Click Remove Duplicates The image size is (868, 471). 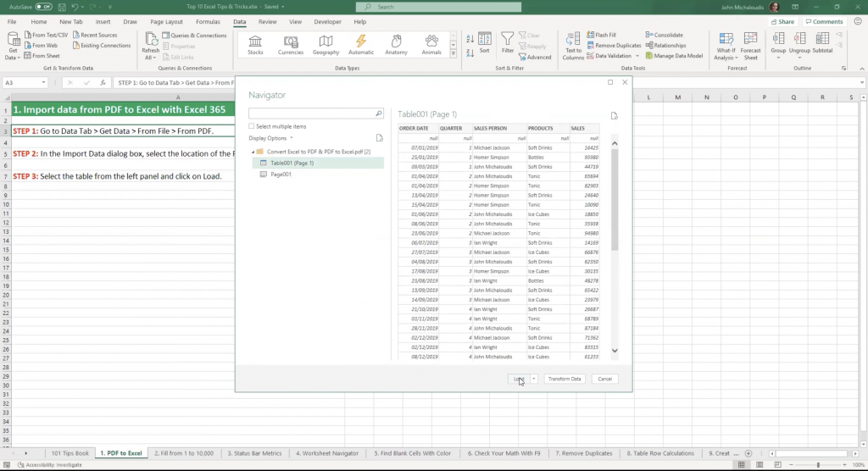614,46
